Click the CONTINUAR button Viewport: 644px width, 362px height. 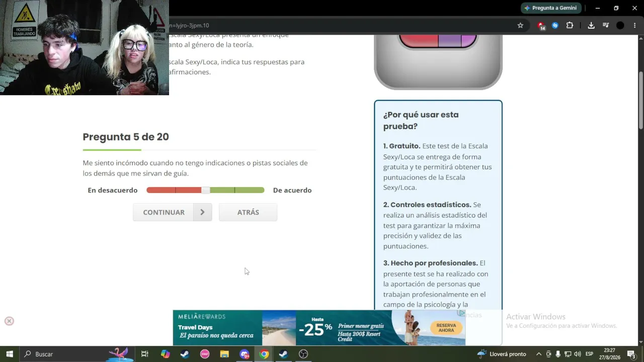[172, 212]
